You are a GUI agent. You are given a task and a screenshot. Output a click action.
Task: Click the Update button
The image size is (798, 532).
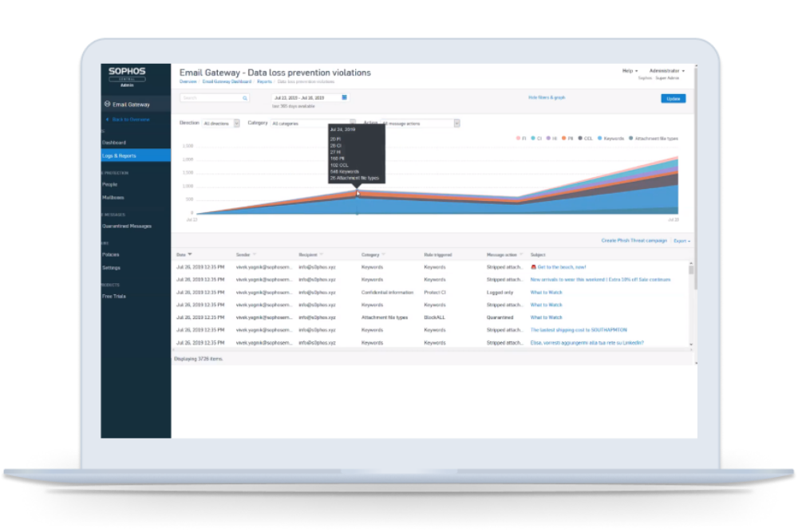pos(674,99)
